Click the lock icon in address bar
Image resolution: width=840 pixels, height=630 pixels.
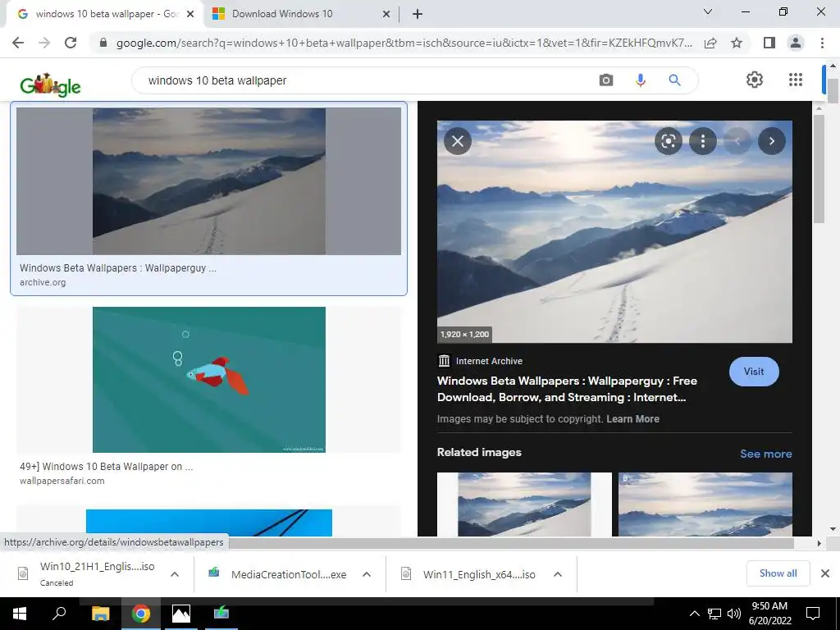pos(103,43)
